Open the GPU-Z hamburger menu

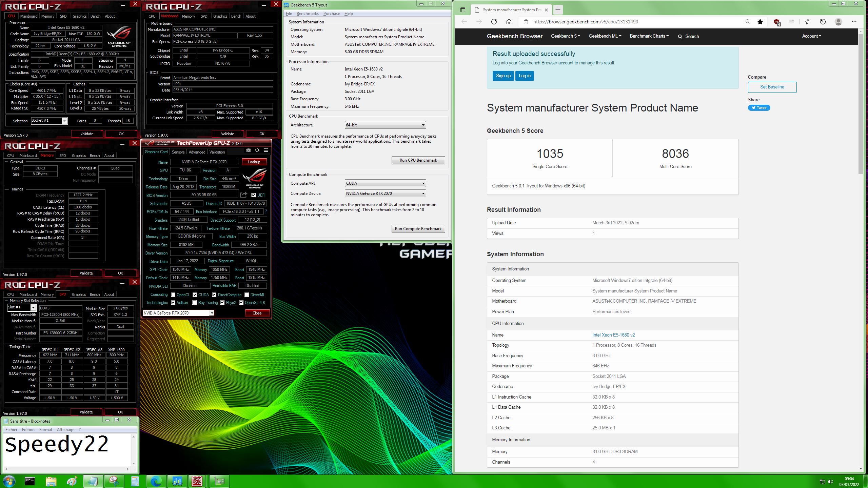[266, 150]
